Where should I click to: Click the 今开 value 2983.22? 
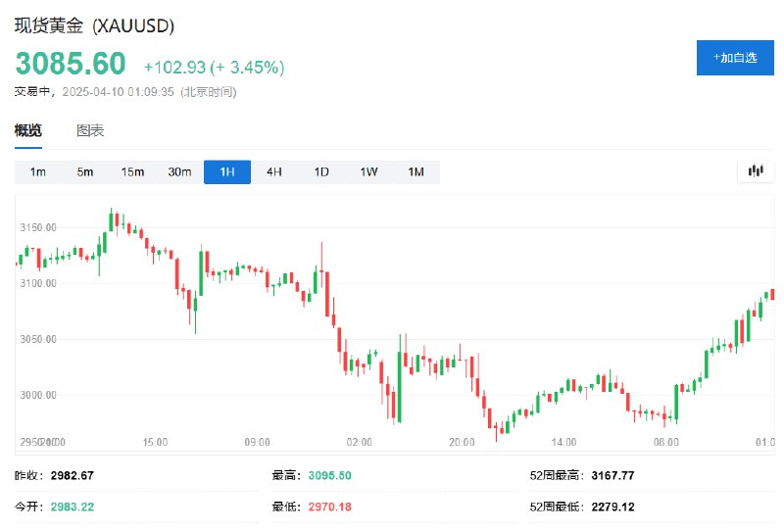pyautogui.click(x=72, y=507)
